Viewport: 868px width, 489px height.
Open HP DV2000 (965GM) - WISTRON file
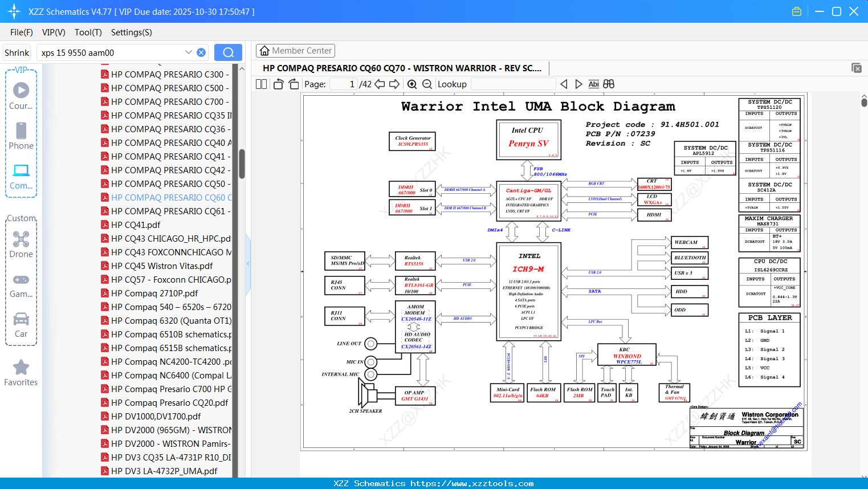166,430
